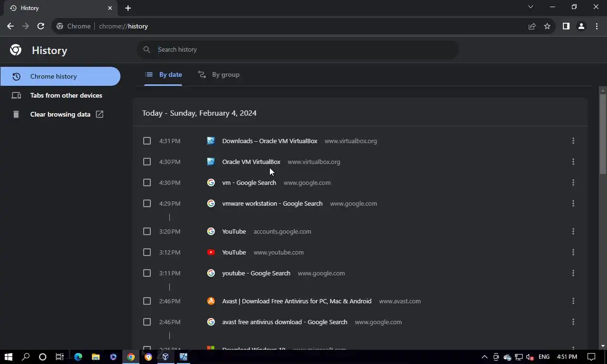
Task: Click the muted volume tray icon
Action: 530,357
